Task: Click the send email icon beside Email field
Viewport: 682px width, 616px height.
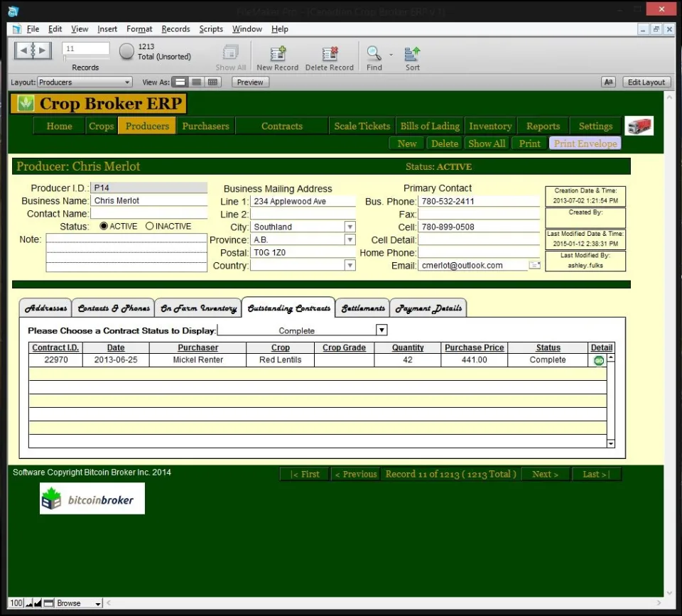Action: 534,265
